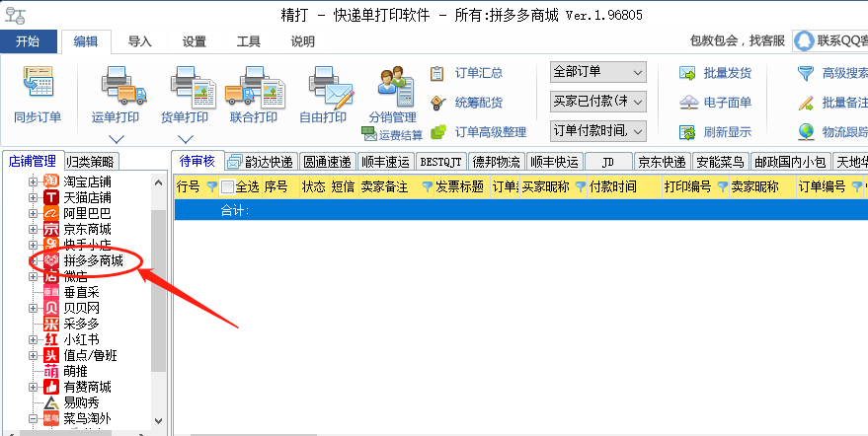Click the 包教包会,找客服 text
The height and width of the screenshot is (436, 868).
click(x=738, y=41)
